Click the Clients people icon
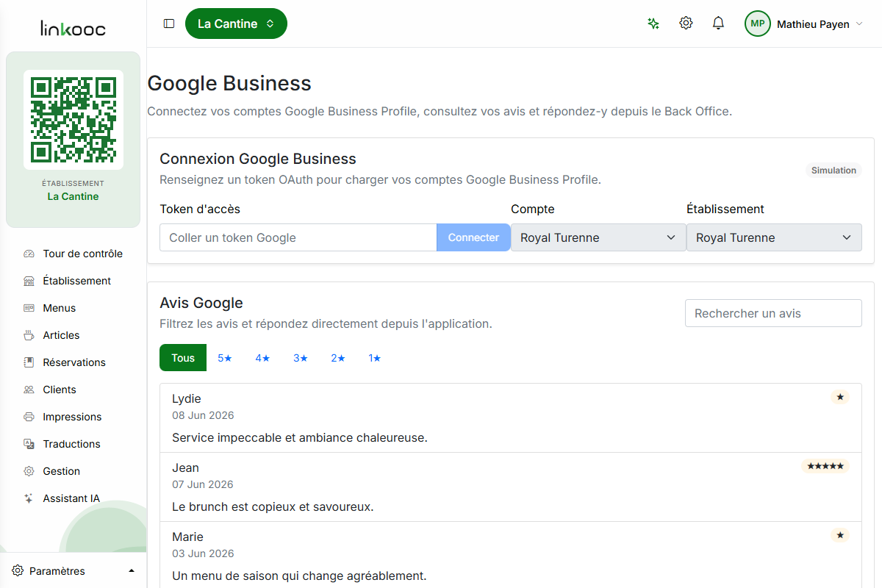 point(29,390)
